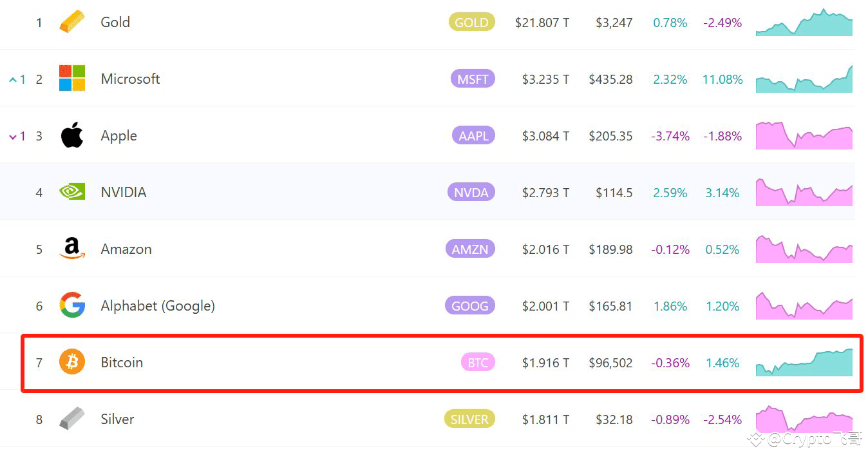Open the BTC ticker badge
Image resolution: width=868 pixels, height=453 pixels.
coord(478,362)
